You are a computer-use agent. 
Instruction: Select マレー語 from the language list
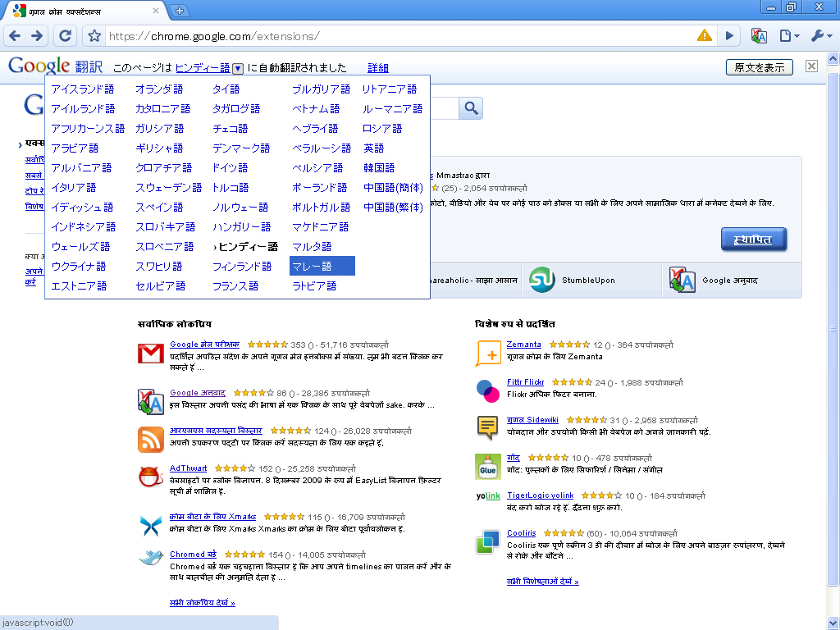point(322,267)
